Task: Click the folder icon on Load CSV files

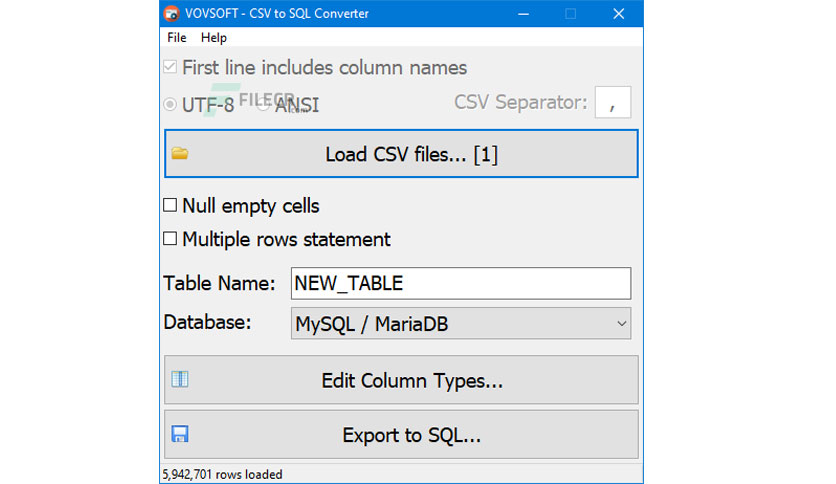Action: click(180, 154)
